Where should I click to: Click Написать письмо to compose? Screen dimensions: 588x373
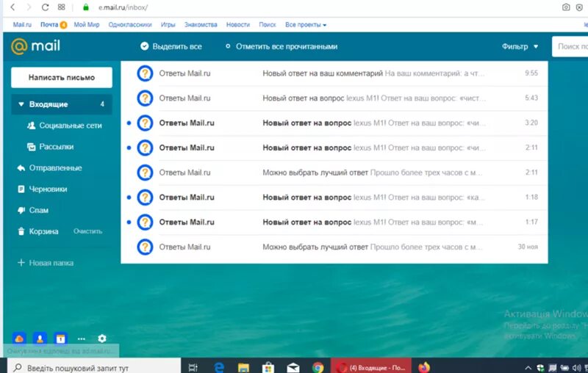point(62,78)
